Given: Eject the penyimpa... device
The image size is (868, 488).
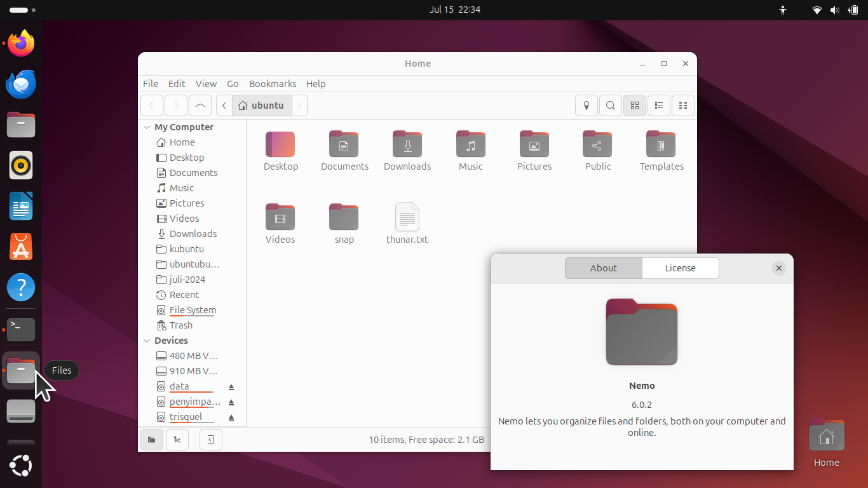Looking at the screenshot, I should pyautogui.click(x=231, y=402).
